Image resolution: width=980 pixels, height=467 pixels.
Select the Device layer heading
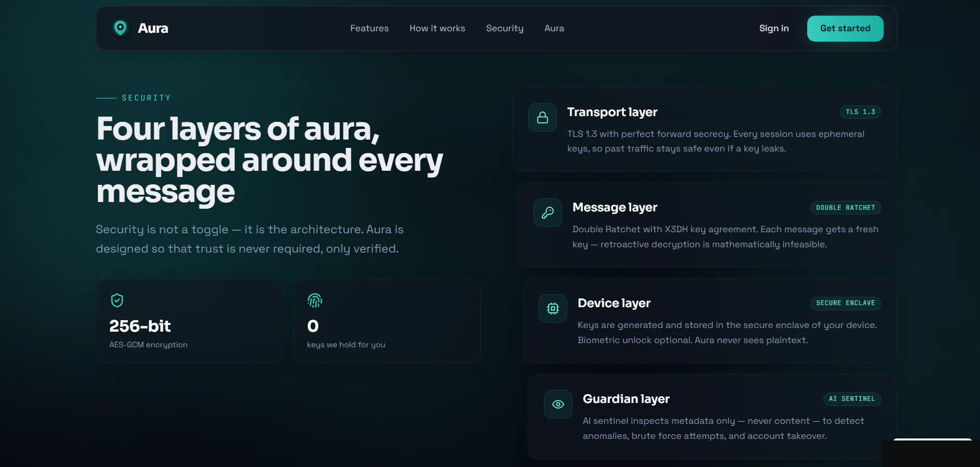pyautogui.click(x=614, y=303)
